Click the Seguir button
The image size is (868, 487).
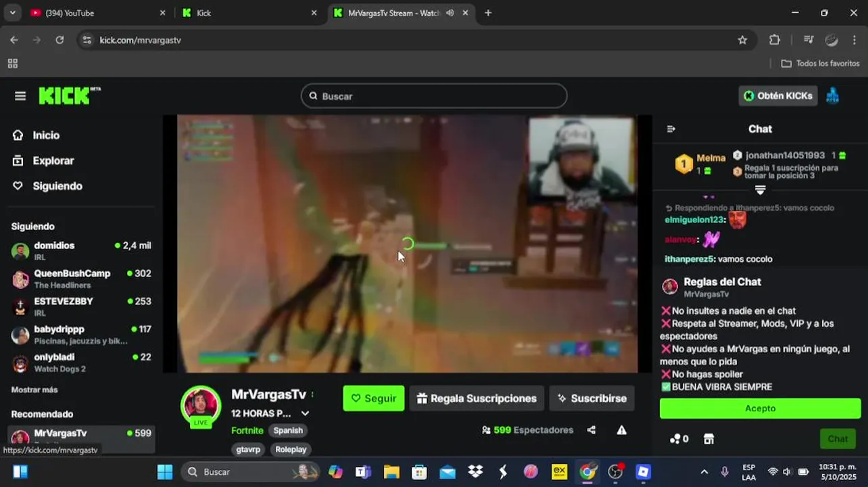point(374,398)
